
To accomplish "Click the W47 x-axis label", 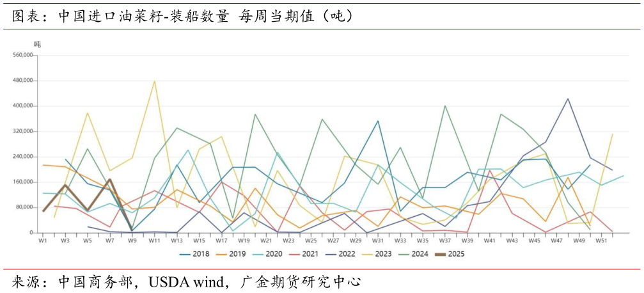I will pyautogui.click(x=557, y=241).
